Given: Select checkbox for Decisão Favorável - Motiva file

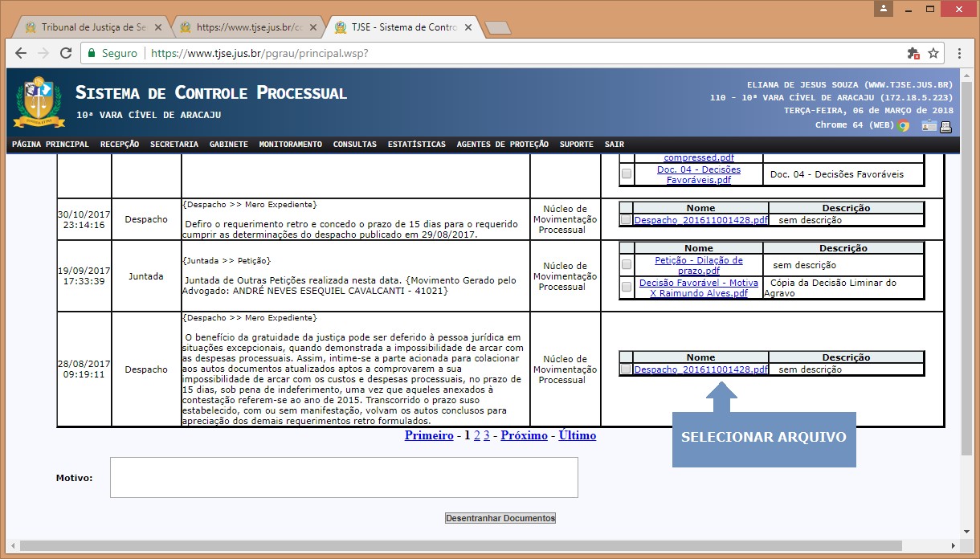Looking at the screenshot, I should (627, 287).
